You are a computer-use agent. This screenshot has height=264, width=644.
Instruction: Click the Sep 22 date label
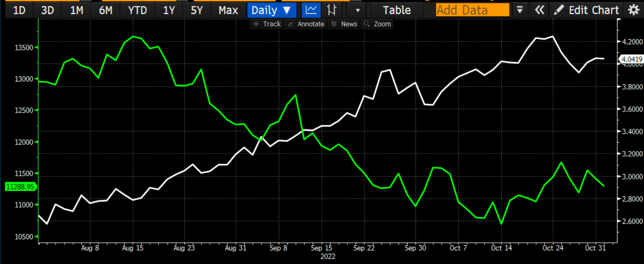tap(364, 248)
